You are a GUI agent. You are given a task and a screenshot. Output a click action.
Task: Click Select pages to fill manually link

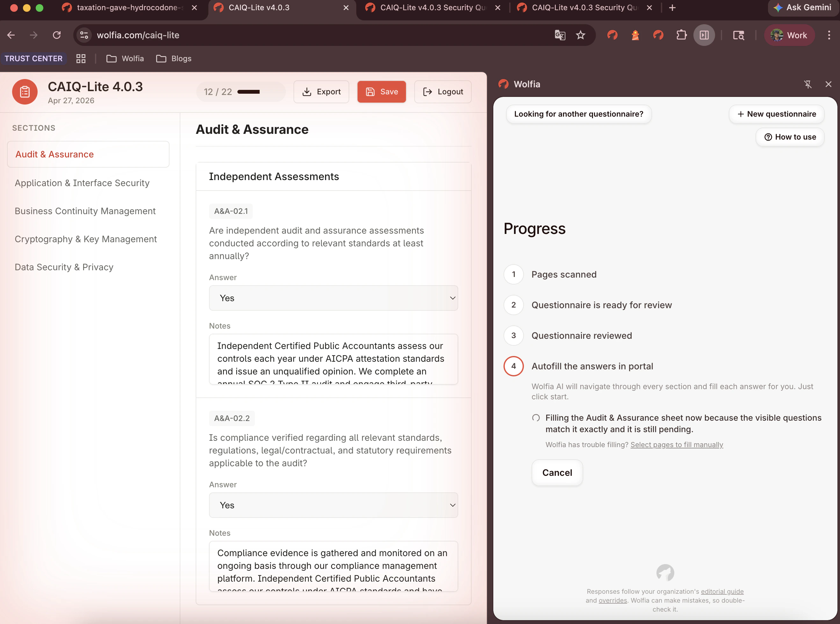[677, 445]
